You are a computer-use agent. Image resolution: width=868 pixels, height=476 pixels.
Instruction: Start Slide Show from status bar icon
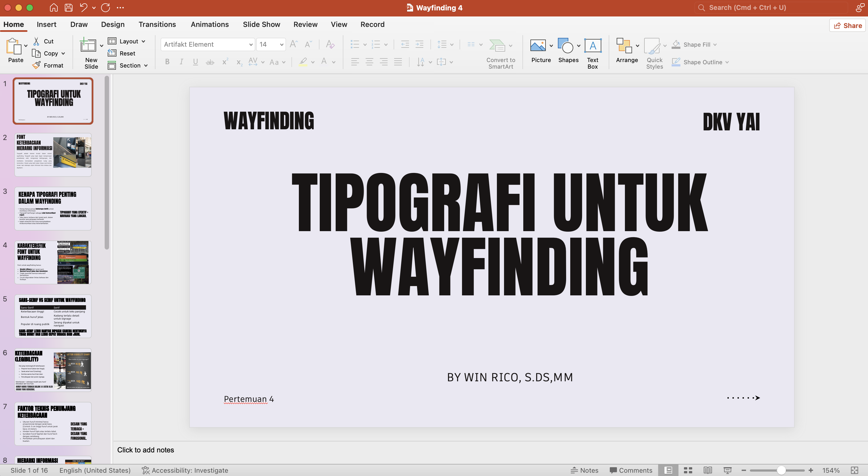click(x=727, y=470)
